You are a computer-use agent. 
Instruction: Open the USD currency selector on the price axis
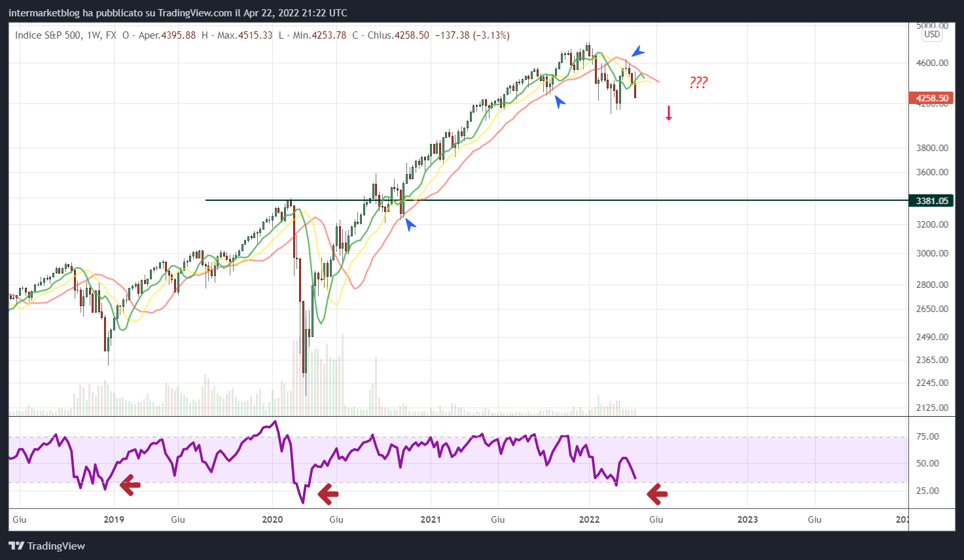coord(932,35)
